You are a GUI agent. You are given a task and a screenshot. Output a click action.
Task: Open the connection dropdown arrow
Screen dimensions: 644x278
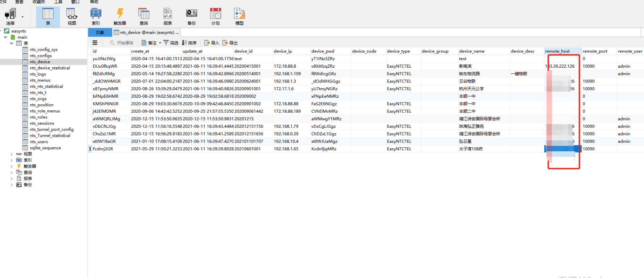pyautogui.click(x=22, y=17)
